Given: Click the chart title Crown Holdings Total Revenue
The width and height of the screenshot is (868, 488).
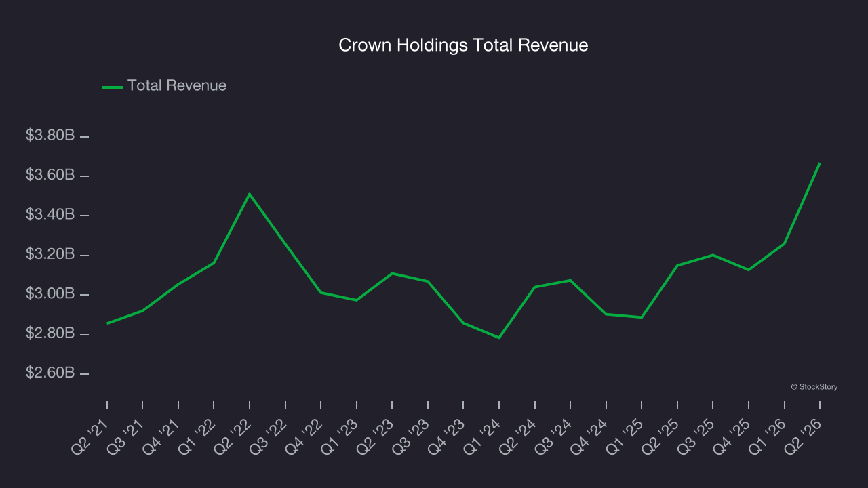Looking at the screenshot, I should click(x=463, y=45).
